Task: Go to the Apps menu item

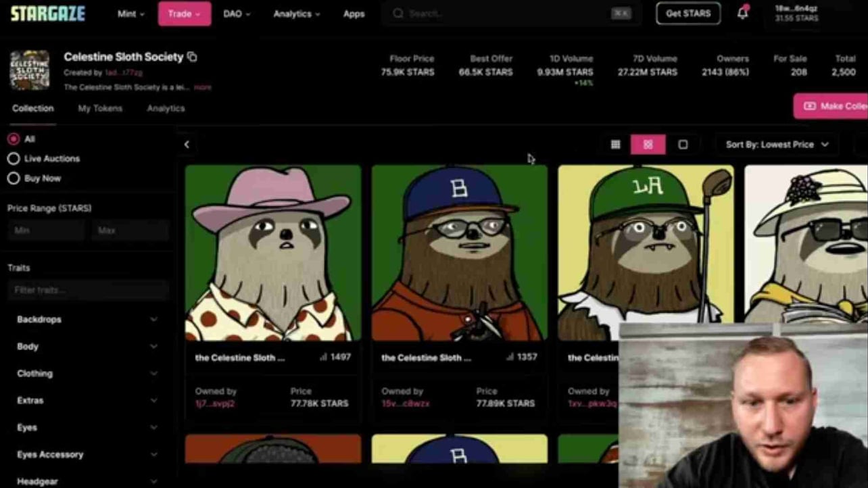Action: pyautogui.click(x=354, y=14)
